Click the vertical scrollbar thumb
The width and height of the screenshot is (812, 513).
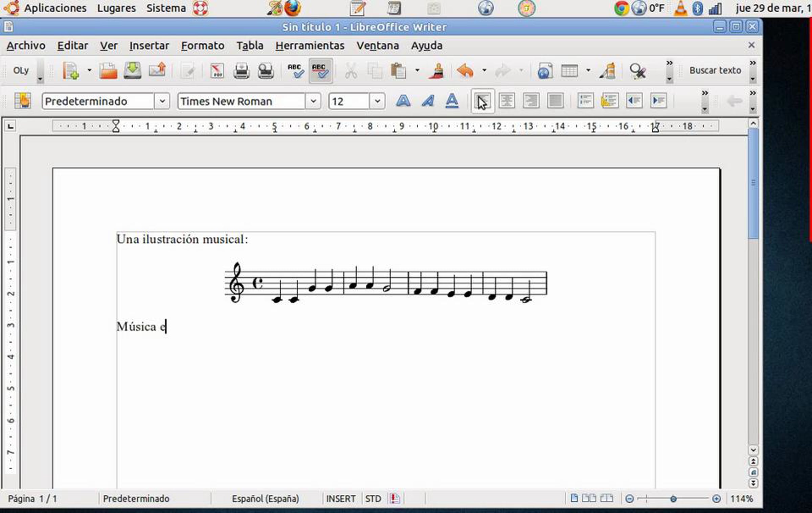coord(753,183)
